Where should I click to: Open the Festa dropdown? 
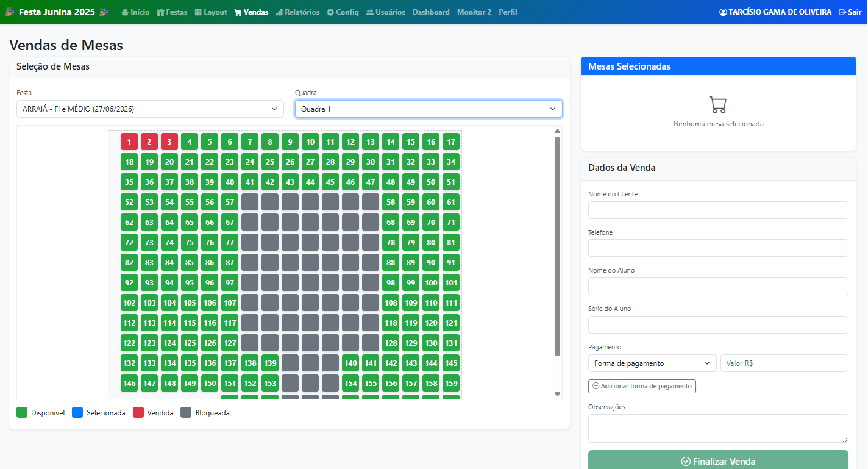(150, 109)
